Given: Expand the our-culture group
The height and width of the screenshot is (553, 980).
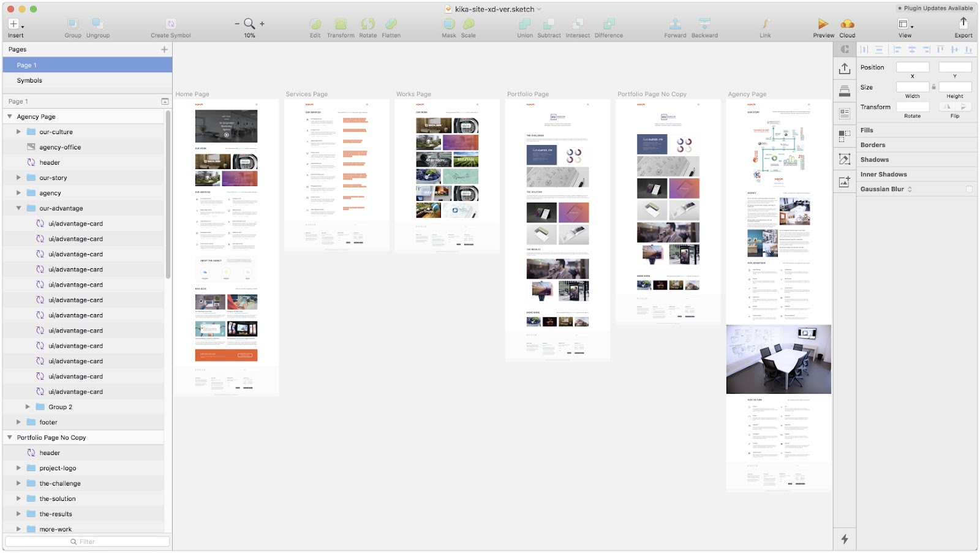Looking at the screenshot, I should 18,132.
